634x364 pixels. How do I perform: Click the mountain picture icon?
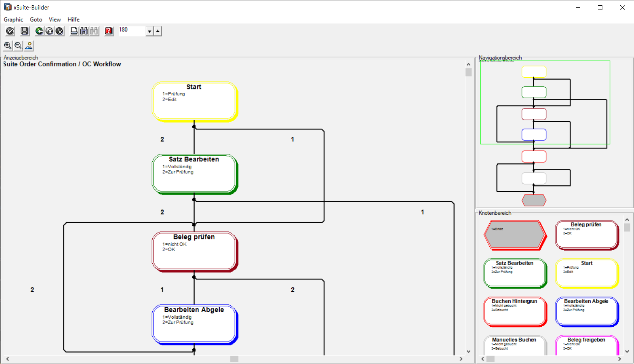29,46
